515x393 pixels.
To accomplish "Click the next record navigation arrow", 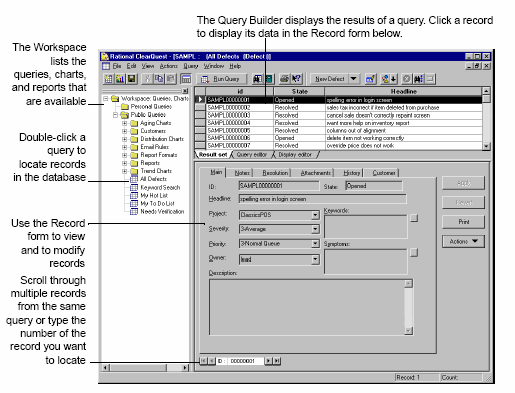I will click(268, 361).
